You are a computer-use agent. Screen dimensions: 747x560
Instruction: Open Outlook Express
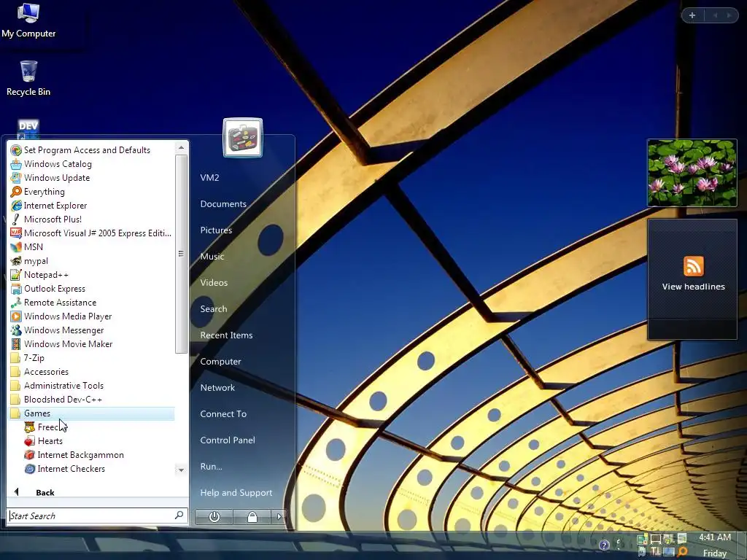pyautogui.click(x=91, y=289)
